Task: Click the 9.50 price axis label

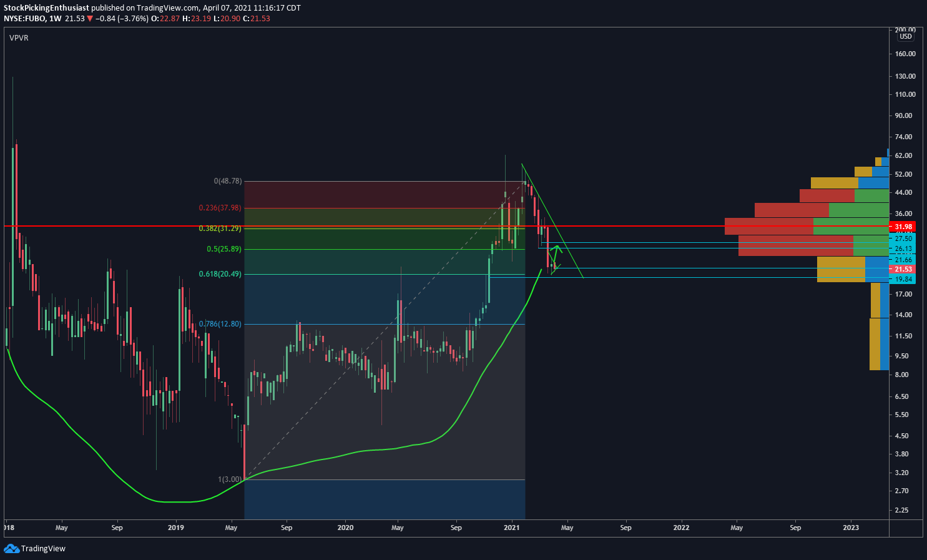Action: (x=901, y=356)
